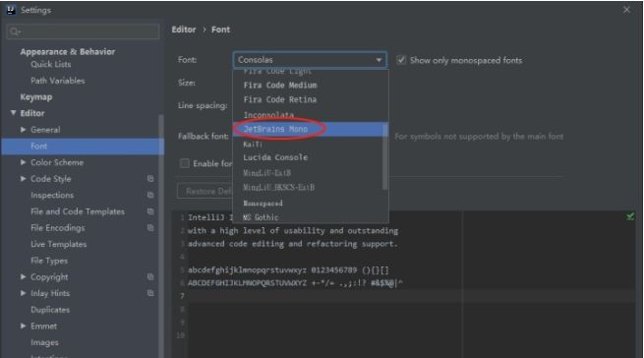The image size is (644, 358).
Task: Collapse the Editor tree node
Action: click(x=13, y=113)
